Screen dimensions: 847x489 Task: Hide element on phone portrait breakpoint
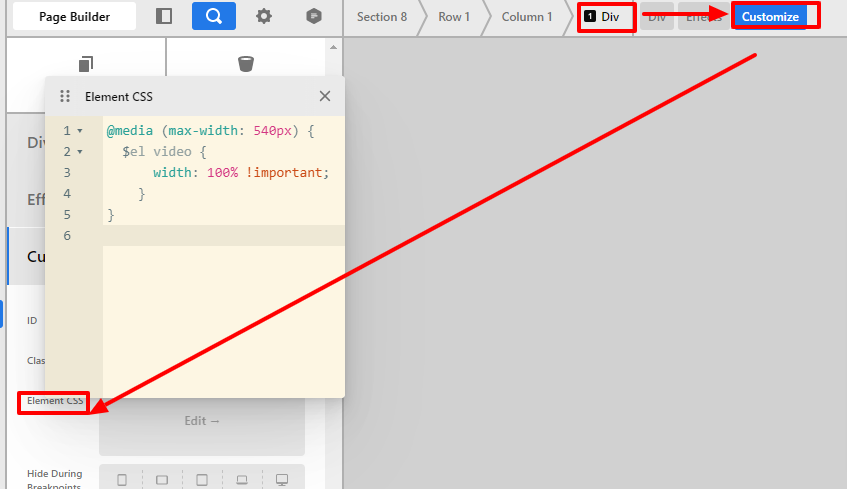pyautogui.click(x=122, y=480)
